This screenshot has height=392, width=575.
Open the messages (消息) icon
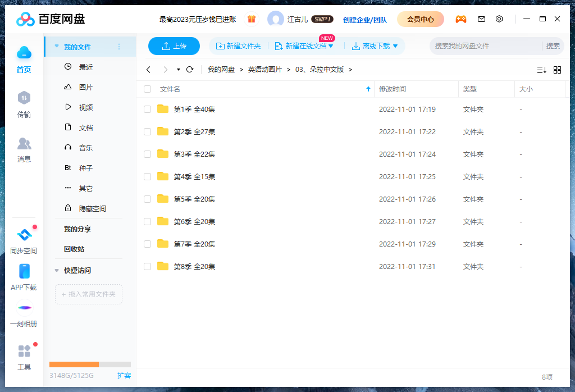click(24, 144)
